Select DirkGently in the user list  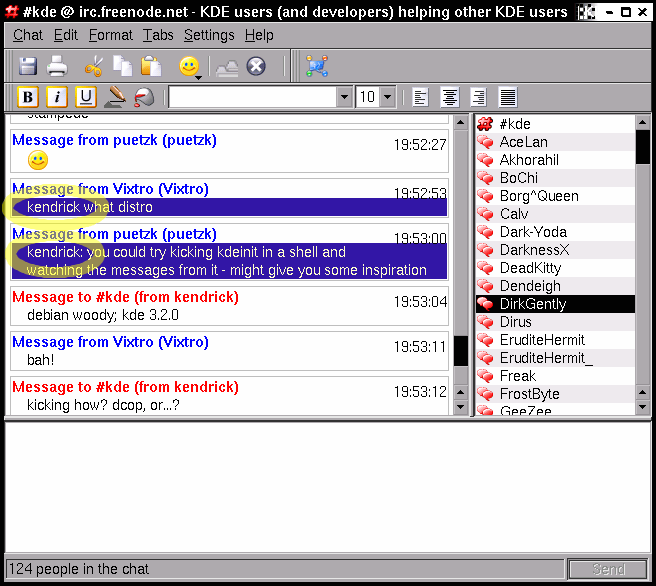(532, 304)
